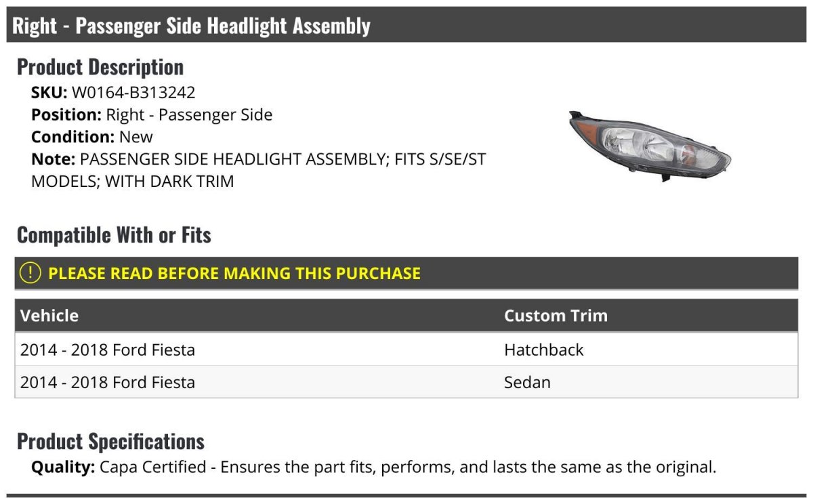Click the Compatible With or Fits heading
The height and width of the screenshot is (504, 813).
(x=114, y=235)
